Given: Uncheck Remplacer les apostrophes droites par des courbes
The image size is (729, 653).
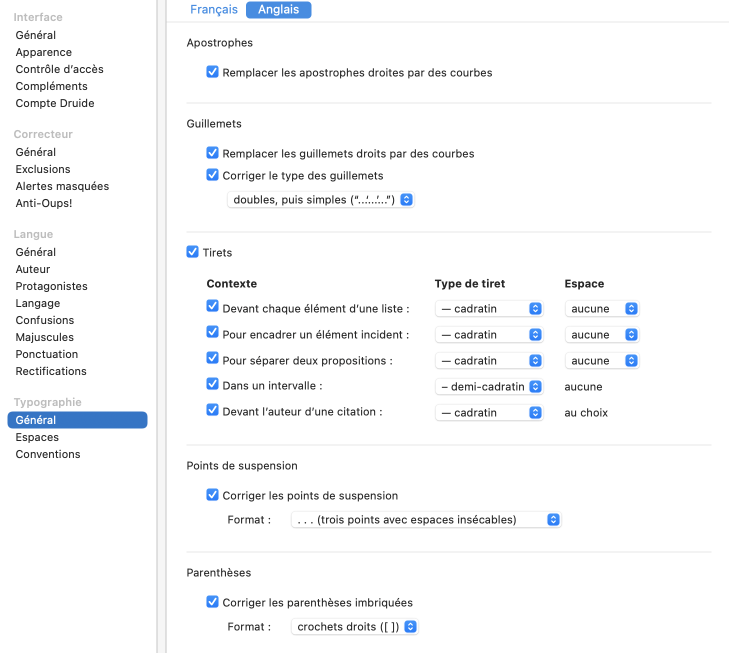Looking at the screenshot, I should pyautogui.click(x=212, y=72).
